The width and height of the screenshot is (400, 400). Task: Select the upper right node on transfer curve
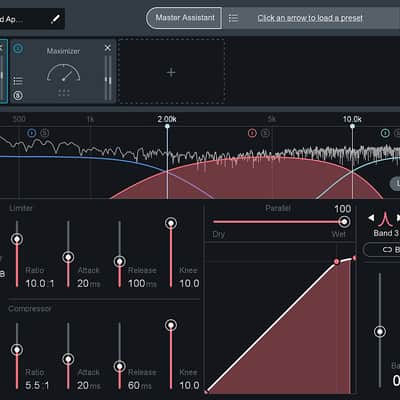click(354, 258)
